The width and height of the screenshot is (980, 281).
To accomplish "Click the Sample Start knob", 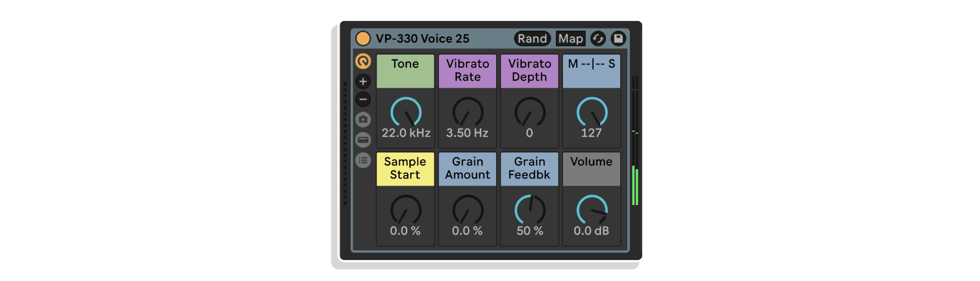I will tap(406, 210).
